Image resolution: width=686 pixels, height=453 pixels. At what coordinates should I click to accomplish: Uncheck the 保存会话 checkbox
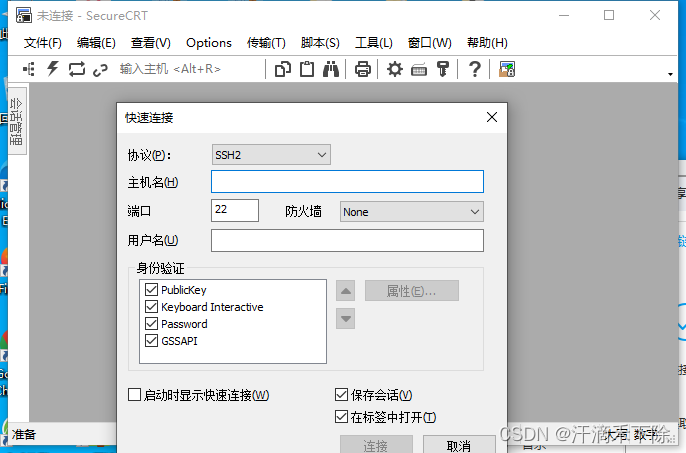pos(341,394)
